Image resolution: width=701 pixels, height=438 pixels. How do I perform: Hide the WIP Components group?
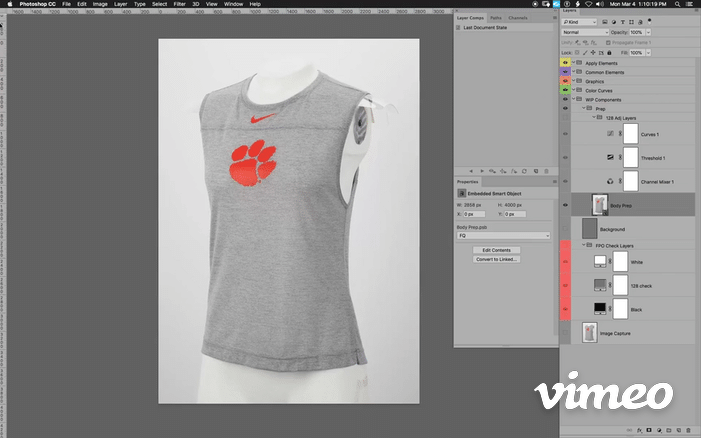click(x=565, y=99)
